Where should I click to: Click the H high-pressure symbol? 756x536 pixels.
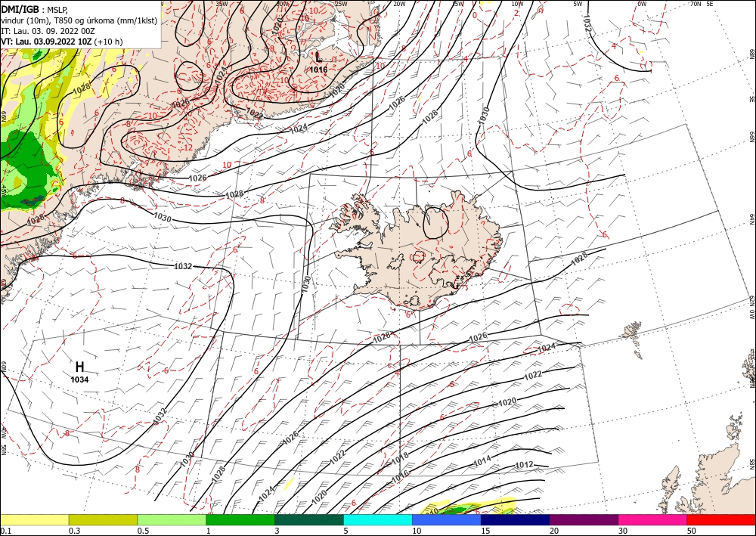point(79,367)
